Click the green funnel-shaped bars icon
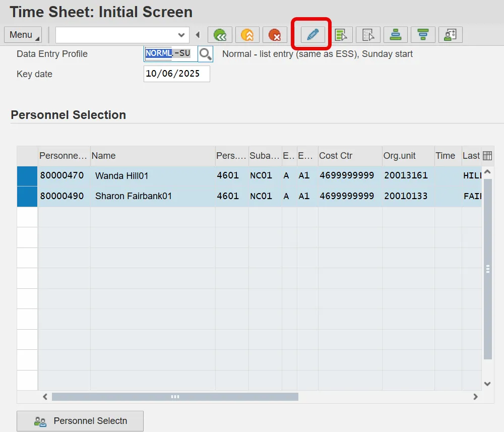 point(423,35)
